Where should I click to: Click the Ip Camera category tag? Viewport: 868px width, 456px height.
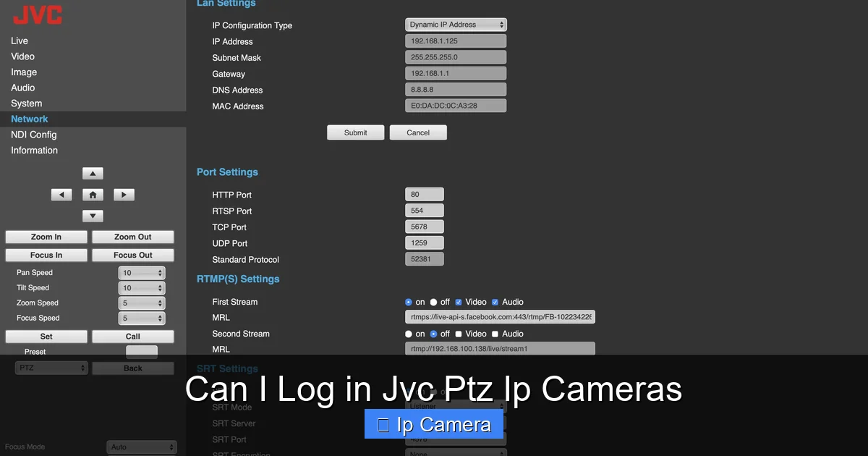(434, 424)
